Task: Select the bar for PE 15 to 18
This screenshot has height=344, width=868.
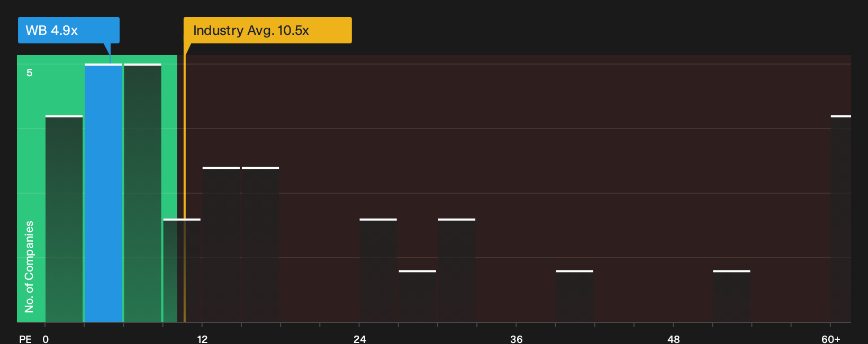Action: [260, 245]
